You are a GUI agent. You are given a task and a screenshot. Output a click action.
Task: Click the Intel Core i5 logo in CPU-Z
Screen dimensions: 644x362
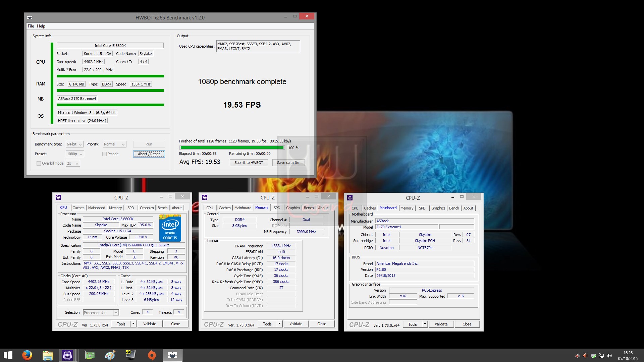click(170, 228)
